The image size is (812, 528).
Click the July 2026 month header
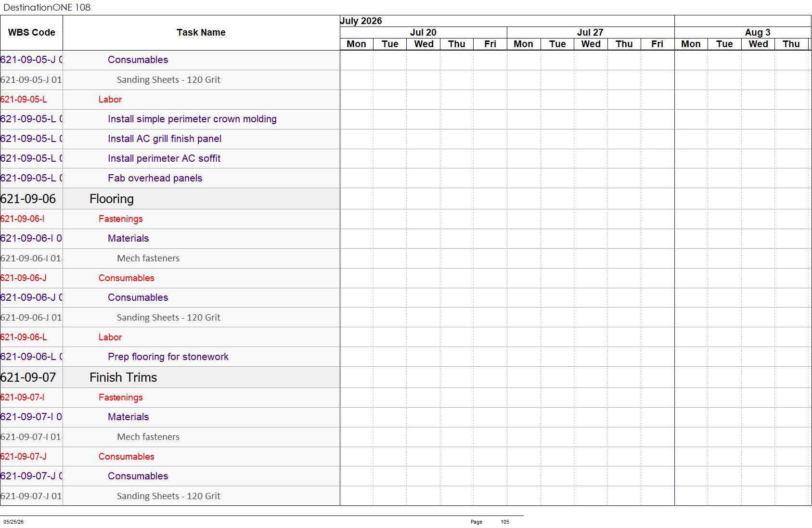coord(361,21)
